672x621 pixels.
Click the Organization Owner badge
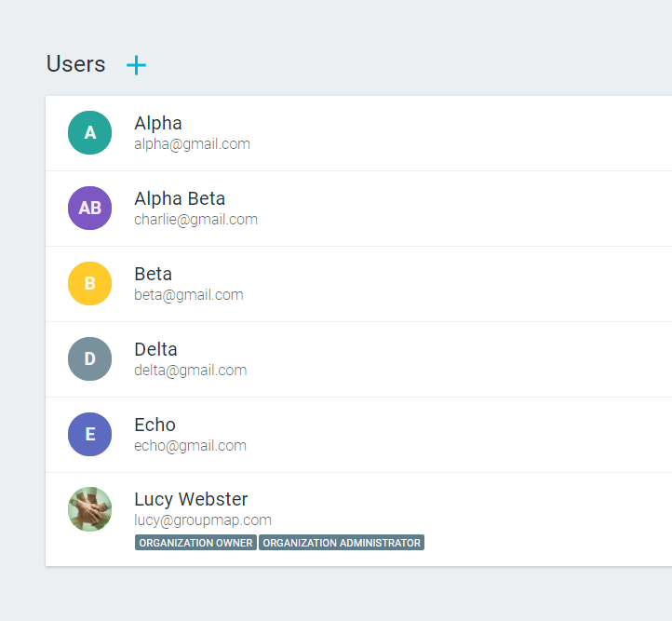[195, 543]
